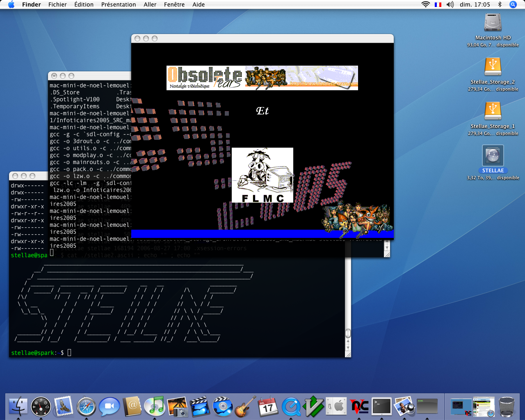The height and width of the screenshot is (420, 525).
Task: Open the Fichier menu
Action: point(57,5)
